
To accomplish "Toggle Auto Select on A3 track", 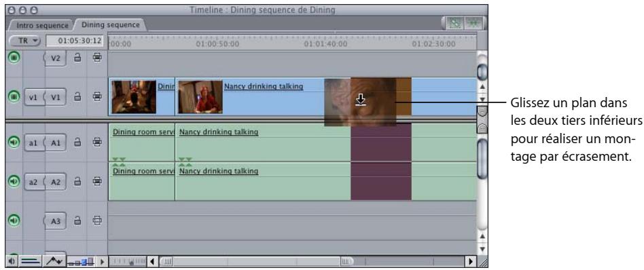I will (x=97, y=220).
